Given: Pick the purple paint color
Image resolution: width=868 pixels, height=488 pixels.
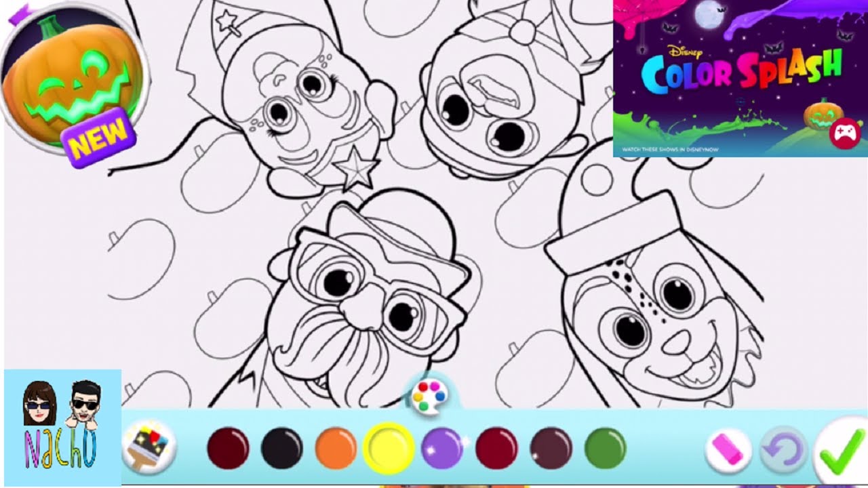Looking at the screenshot, I should pos(442,448).
